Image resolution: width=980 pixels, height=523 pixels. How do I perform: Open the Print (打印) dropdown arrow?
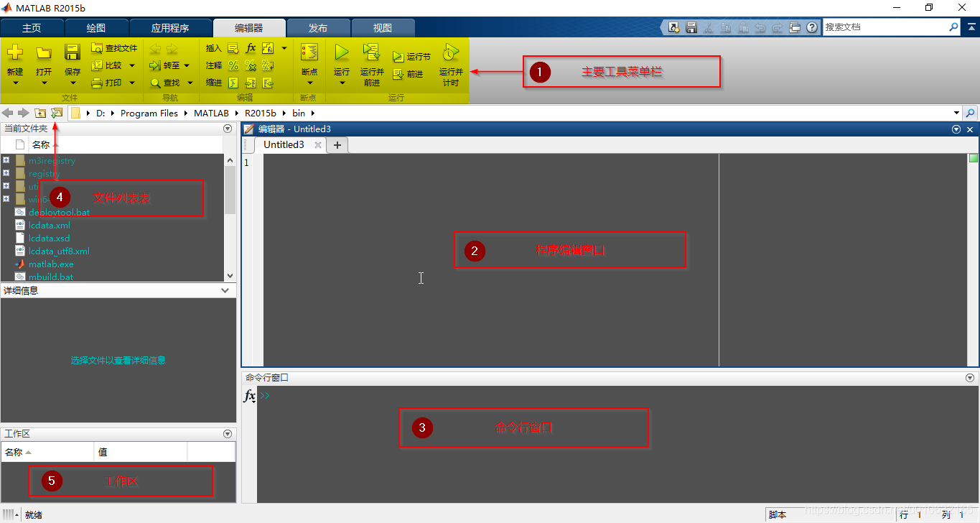pyautogui.click(x=132, y=83)
